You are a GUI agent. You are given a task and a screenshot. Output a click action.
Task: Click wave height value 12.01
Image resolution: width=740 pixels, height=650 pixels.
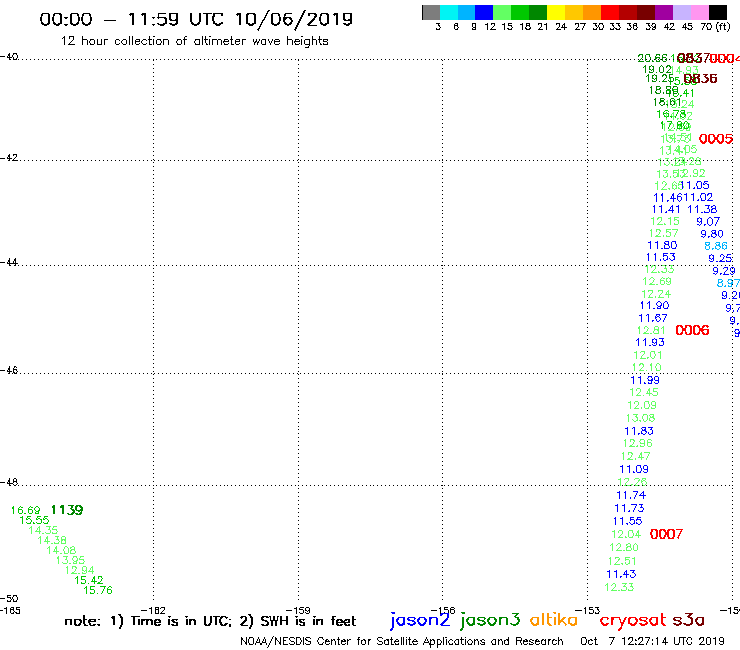pos(648,355)
